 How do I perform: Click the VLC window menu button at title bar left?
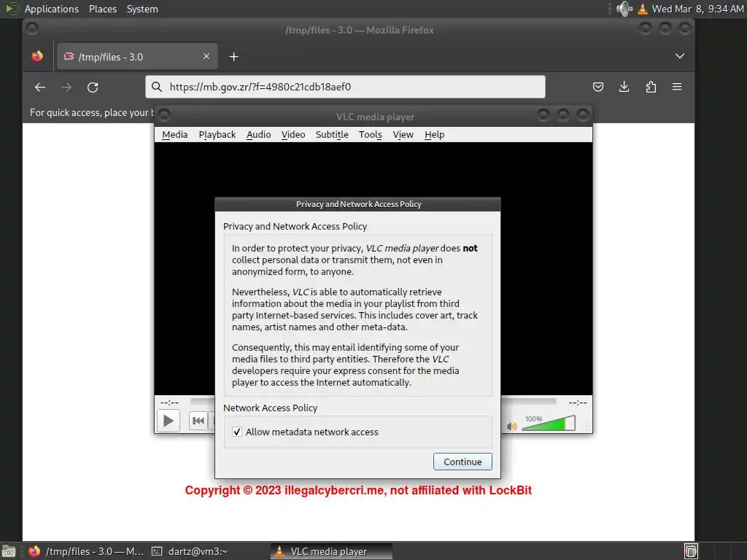[x=164, y=115]
